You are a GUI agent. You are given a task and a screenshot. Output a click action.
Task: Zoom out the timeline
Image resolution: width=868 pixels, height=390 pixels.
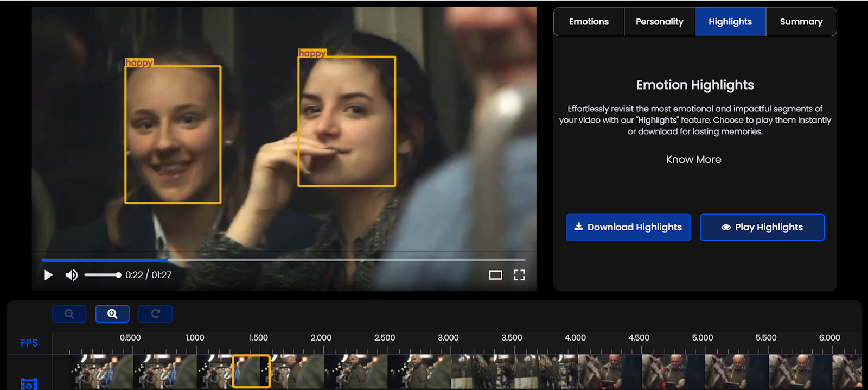pyautogui.click(x=69, y=313)
